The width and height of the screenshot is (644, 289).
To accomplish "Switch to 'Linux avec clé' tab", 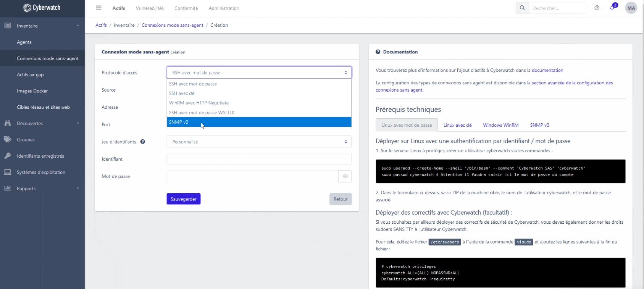I will point(457,125).
